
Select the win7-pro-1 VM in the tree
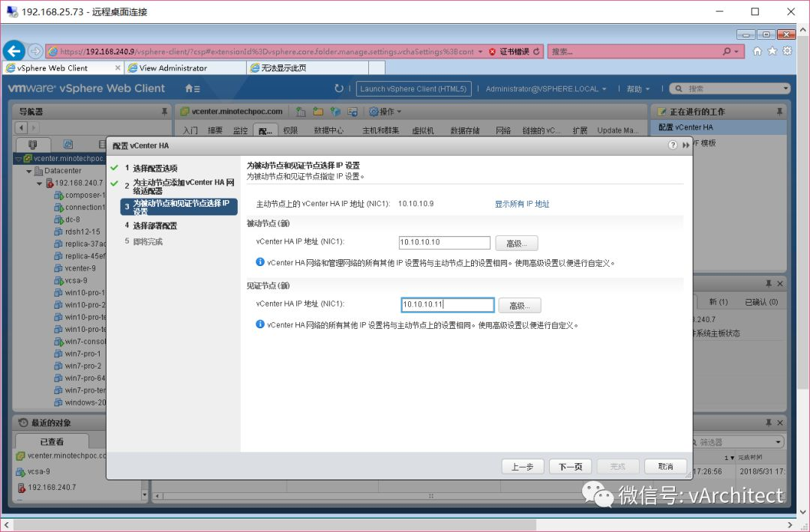[82, 354]
